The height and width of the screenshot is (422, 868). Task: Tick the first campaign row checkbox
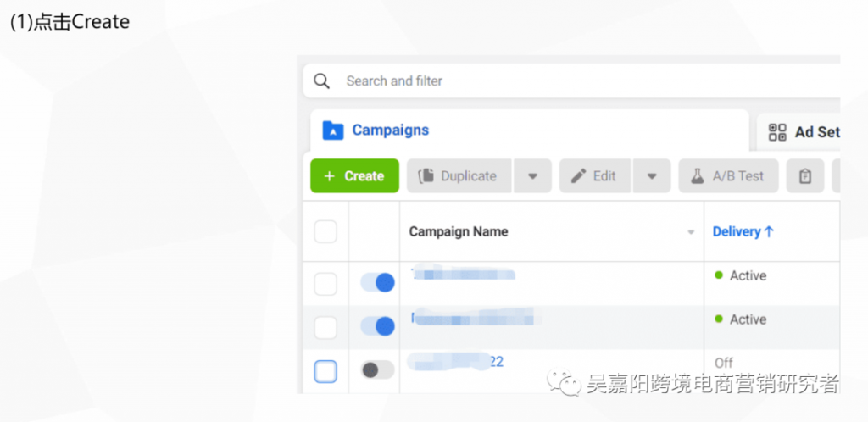pyautogui.click(x=325, y=284)
